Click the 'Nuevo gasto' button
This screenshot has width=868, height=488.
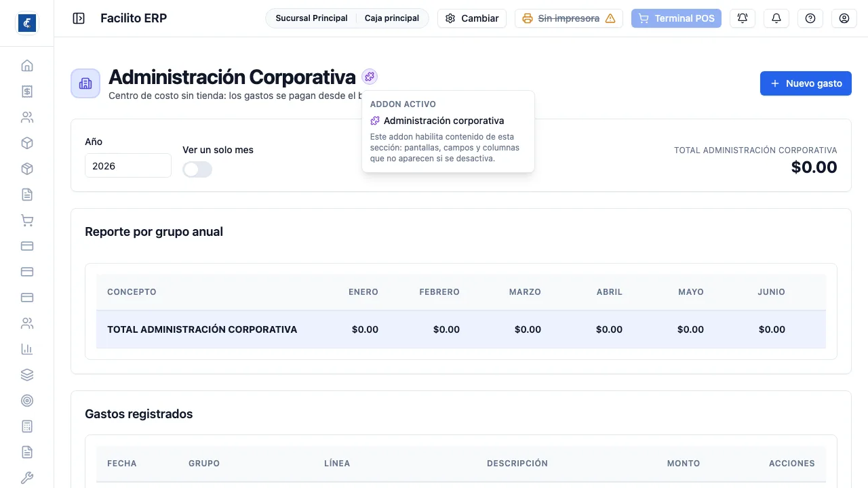click(806, 83)
